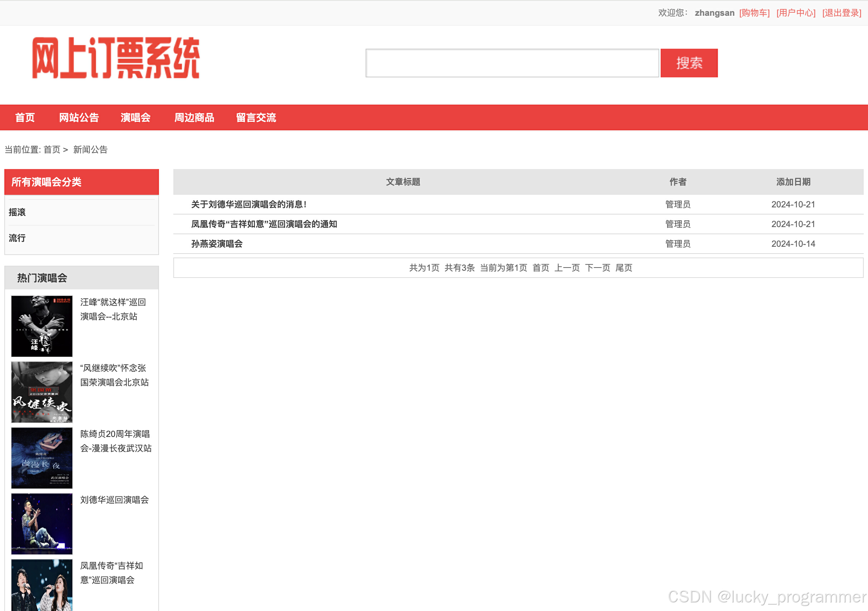Screen dimensions: 868x611
Task: Go to 用户中心 user center
Action: coord(796,13)
